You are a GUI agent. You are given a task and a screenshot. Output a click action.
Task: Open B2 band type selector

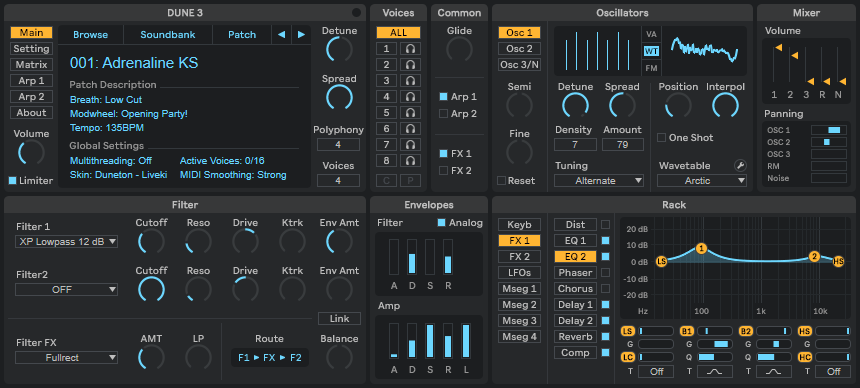[x=774, y=372]
